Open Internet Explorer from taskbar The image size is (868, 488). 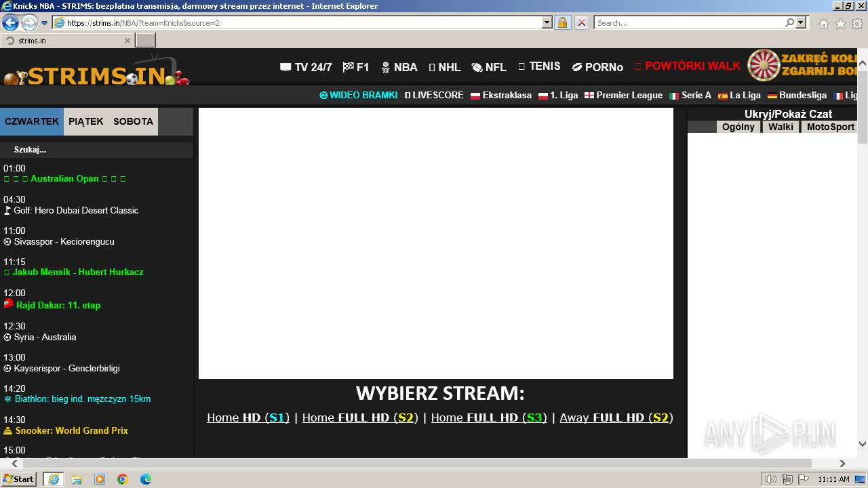click(54, 479)
